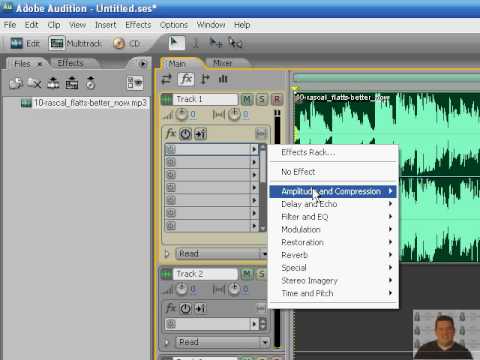Toggle power on first Track 1 effect slot
The width and height of the screenshot is (480, 360).
[x=171, y=149]
